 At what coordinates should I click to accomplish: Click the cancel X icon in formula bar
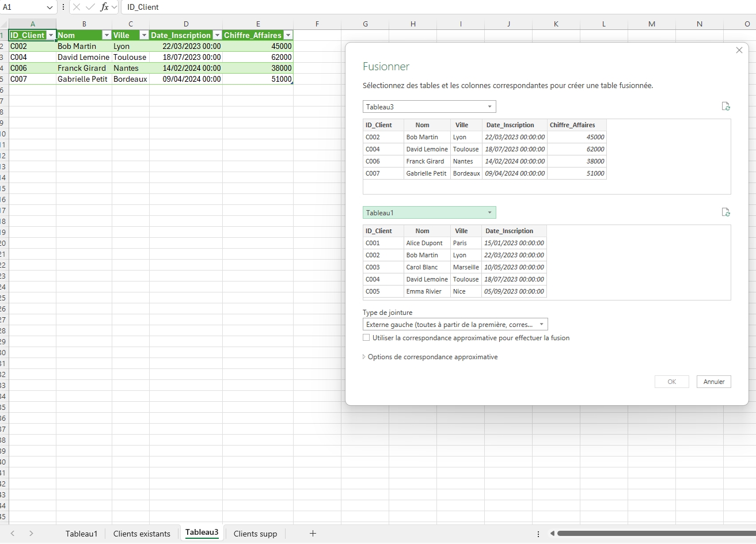(77, 7)
